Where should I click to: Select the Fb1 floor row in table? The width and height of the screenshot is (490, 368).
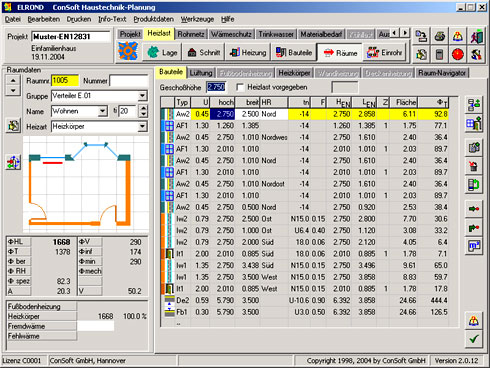[305, 312]
